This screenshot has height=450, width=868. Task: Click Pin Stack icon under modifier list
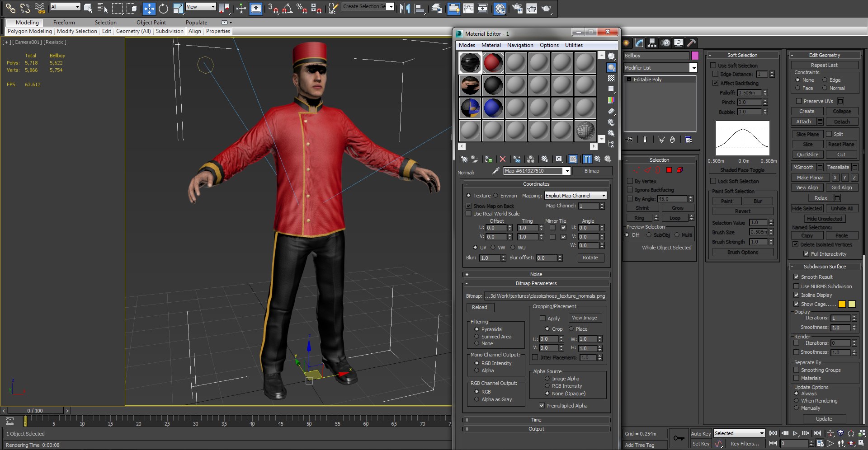coord(629,140)
